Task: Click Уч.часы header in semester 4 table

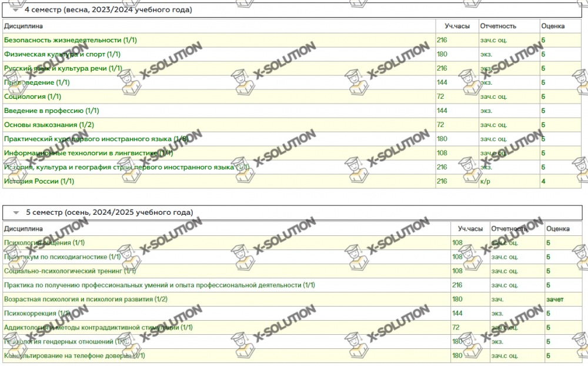Action: pos(457,26)
